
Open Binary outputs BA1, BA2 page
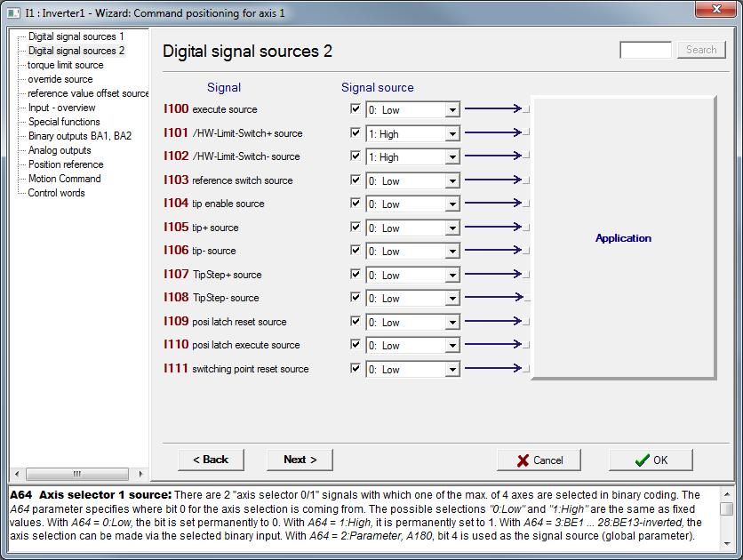(x=80, y=136)
